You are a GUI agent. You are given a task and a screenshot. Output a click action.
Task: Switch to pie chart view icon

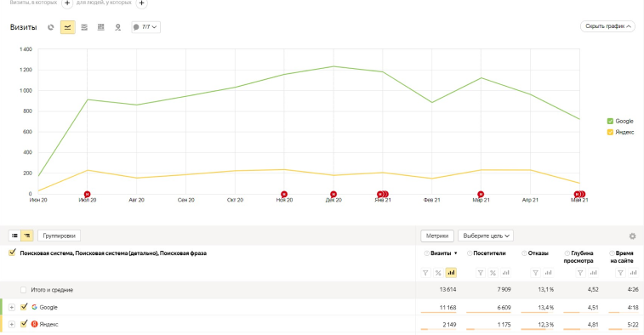pyautogui.click(x=50, y=27)
